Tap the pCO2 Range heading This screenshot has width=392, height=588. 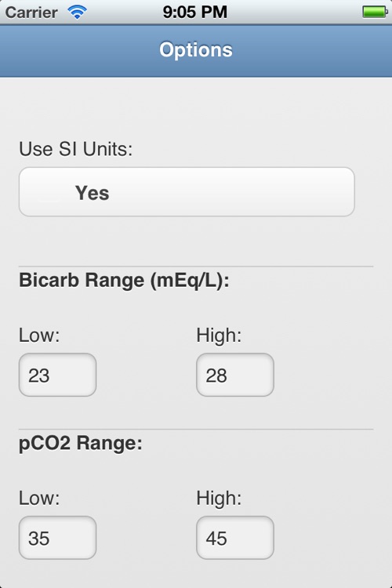click(x=81, y=443)
